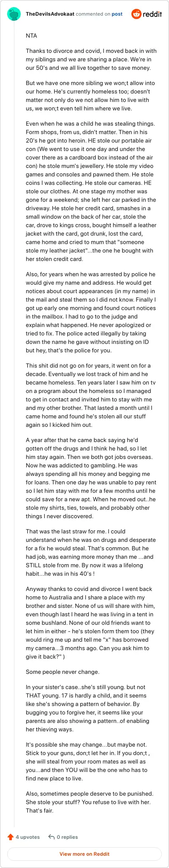Open TheDevilsAdvokaat's Snoo avatar icon
Viewport: 169px width, 868px height.
point(14,14)
